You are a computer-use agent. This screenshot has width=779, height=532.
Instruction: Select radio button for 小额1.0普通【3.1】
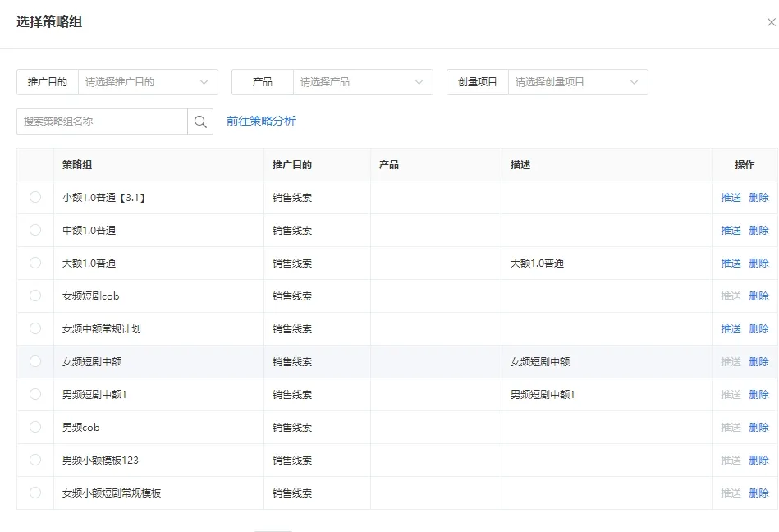pyautogui.click(x=35, y=197)
